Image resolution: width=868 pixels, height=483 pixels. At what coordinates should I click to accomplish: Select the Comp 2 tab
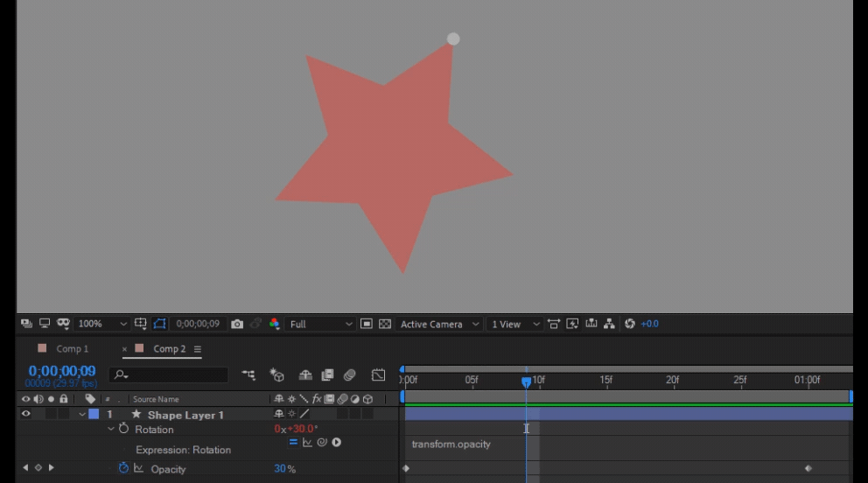coord(169,348)
